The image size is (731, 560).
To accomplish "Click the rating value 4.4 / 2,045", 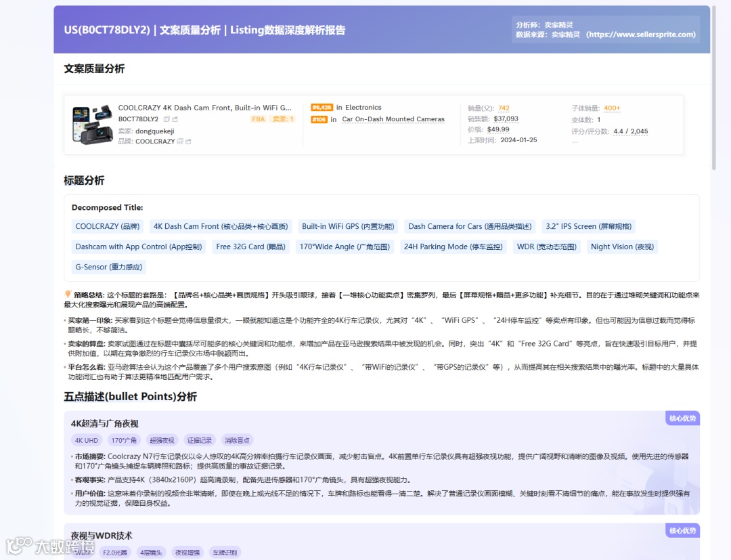I will [x=630, y=131].
